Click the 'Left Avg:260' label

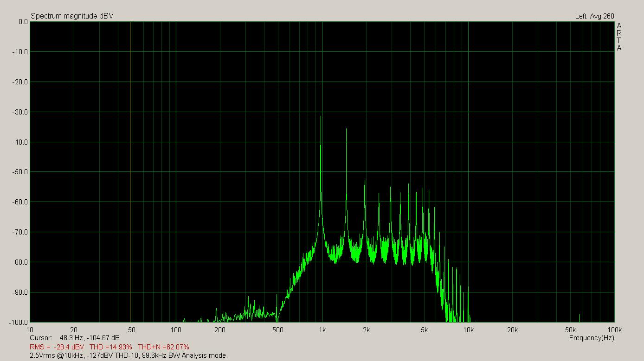tap(594, 16)
